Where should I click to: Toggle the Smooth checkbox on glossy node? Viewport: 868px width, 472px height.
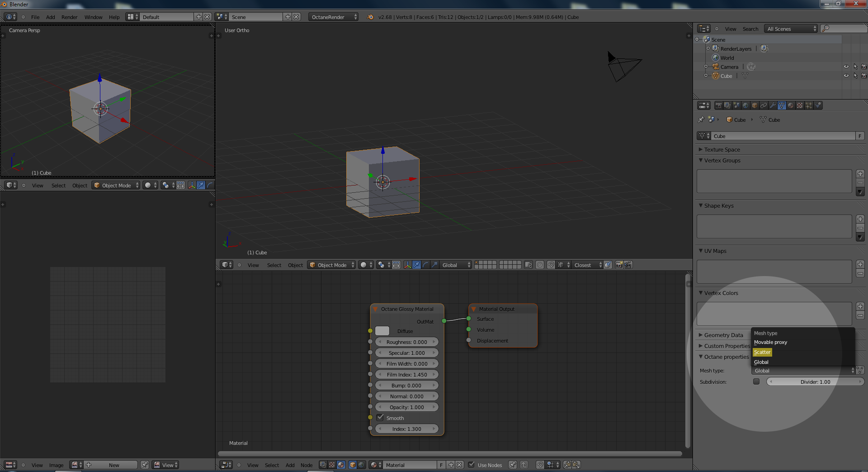[380, 418]
